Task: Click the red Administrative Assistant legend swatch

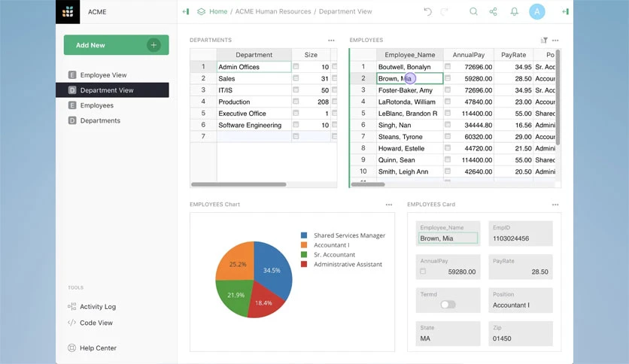Action: (x=304, y=264)
